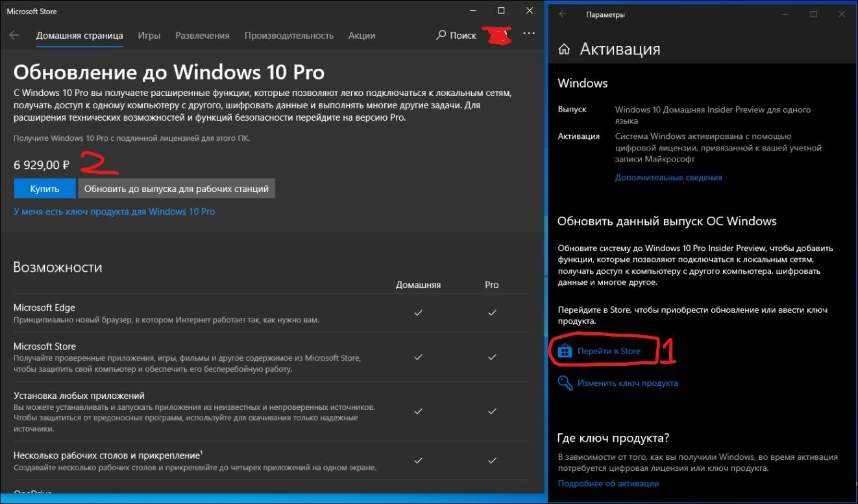Select Несколько рабочих столов и прикрепление title
This screenshot has height=504, width=858.
click(x=108, y=455)
